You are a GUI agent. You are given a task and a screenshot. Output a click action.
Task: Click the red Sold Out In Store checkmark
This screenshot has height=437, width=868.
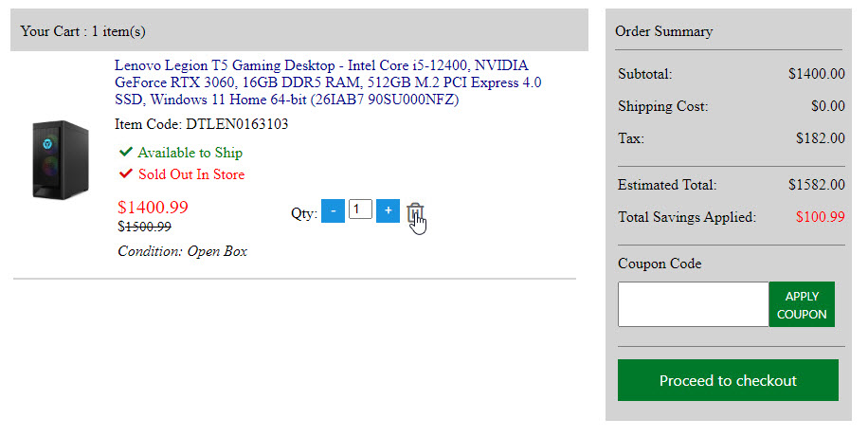[126, 174]
